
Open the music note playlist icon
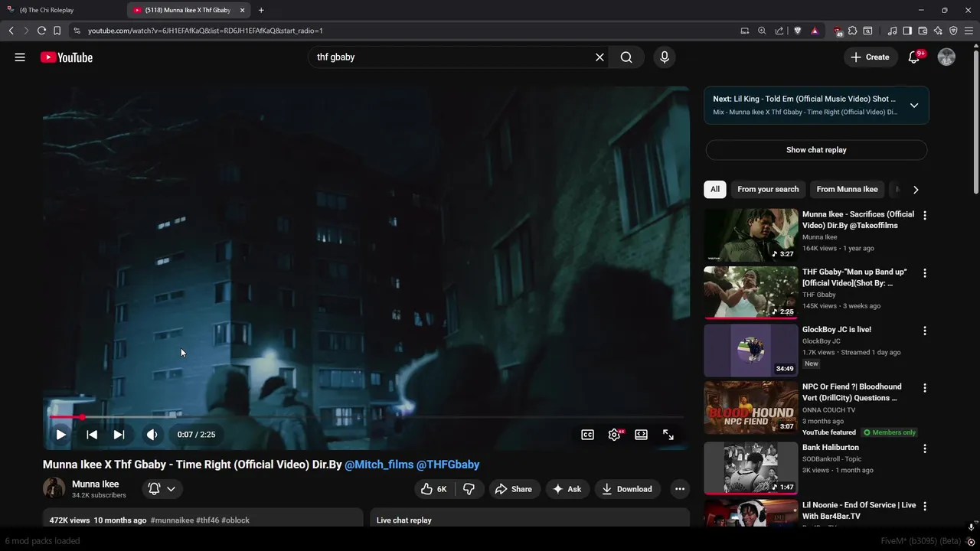click(892, 31)
